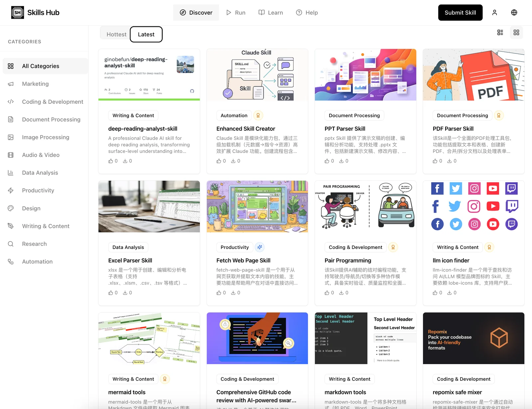This screenshot has height=409, width=532.
Task: Open the Learn page in navigation
Action: coord(271,13)
